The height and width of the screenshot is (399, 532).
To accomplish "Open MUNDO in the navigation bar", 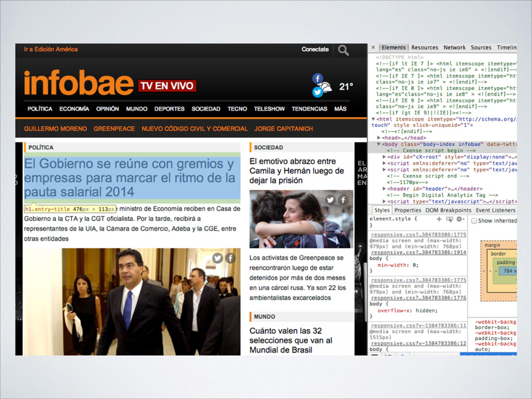I will (x=137, y=109).
